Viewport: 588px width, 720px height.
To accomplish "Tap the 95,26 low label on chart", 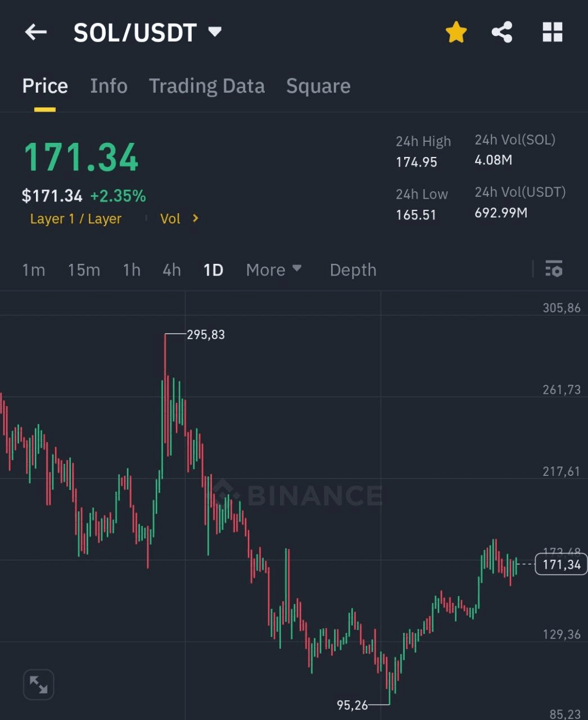I will click(352, 705).
